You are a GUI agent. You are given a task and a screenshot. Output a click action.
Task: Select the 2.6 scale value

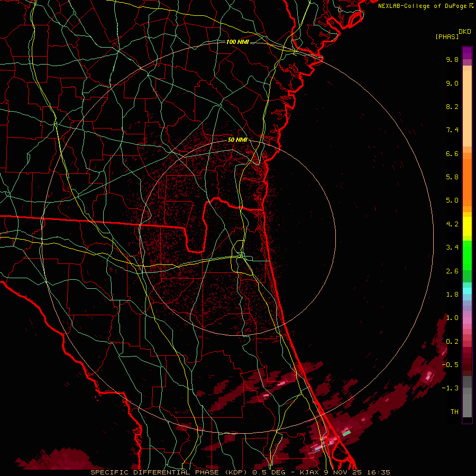452,271
